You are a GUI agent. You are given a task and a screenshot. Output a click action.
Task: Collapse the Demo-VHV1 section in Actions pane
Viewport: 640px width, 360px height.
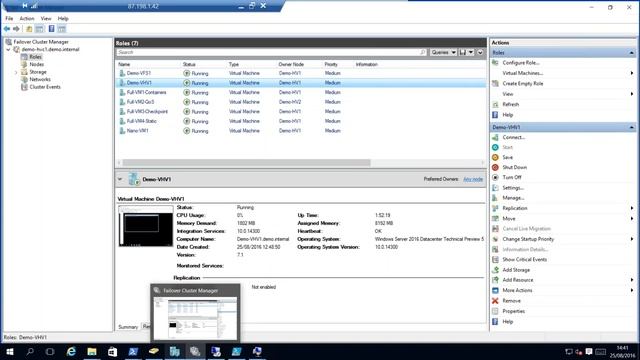coord(631,127)
